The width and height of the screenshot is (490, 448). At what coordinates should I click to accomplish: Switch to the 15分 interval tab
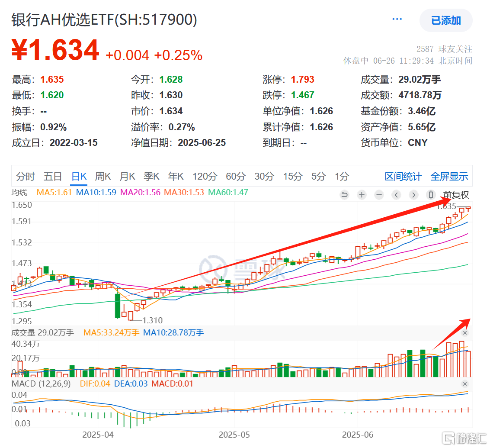(292, 177)
